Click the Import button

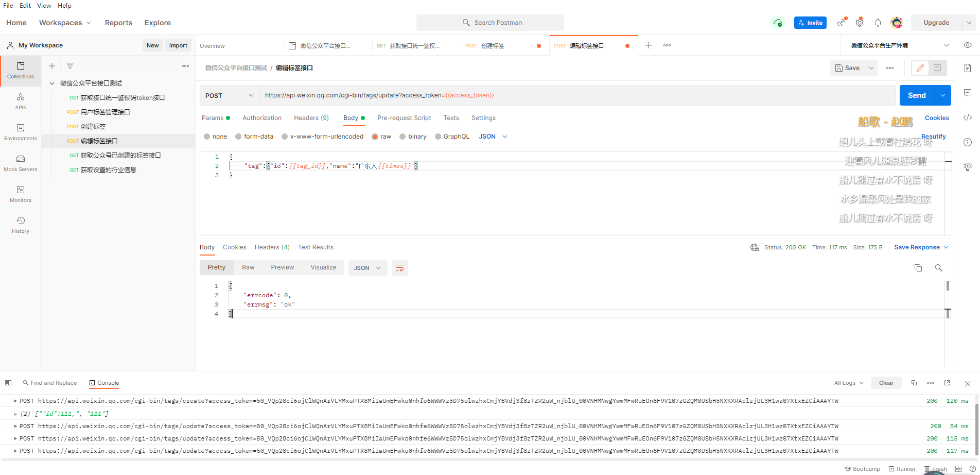pos(178,45)
